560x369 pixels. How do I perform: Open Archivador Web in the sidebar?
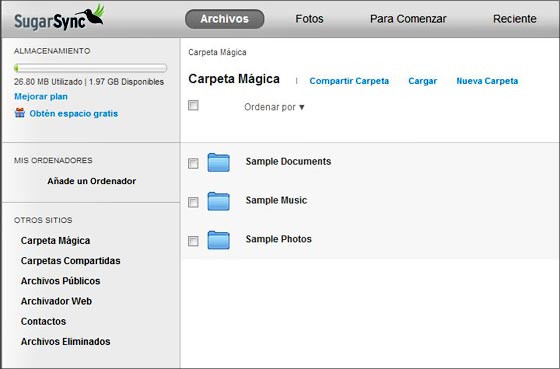click(56, 301)
